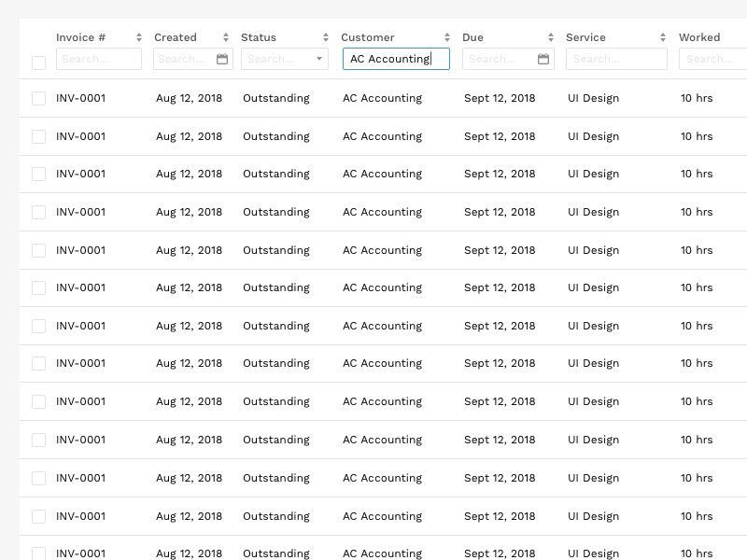Screen dimensions: 747x560
Task: Sort the Status column with its arrows
Action: (x=326, y=37)
